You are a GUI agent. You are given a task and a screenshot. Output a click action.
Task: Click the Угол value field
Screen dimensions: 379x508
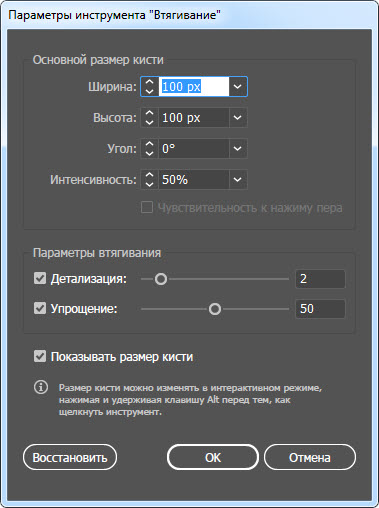click(194, 149)
